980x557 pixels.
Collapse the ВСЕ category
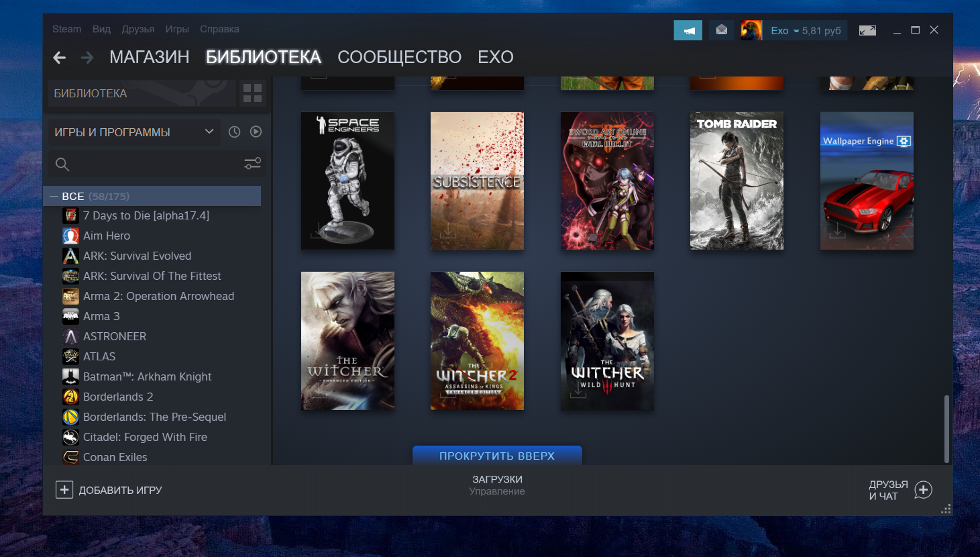click(54, 196)
